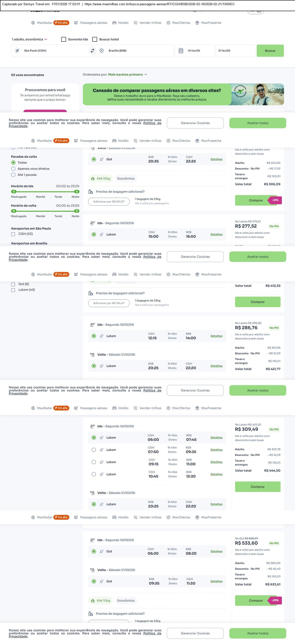Select Latam 07:50 outbound flight radio
The height and width of the screenshot is (644, 295).
94,450
